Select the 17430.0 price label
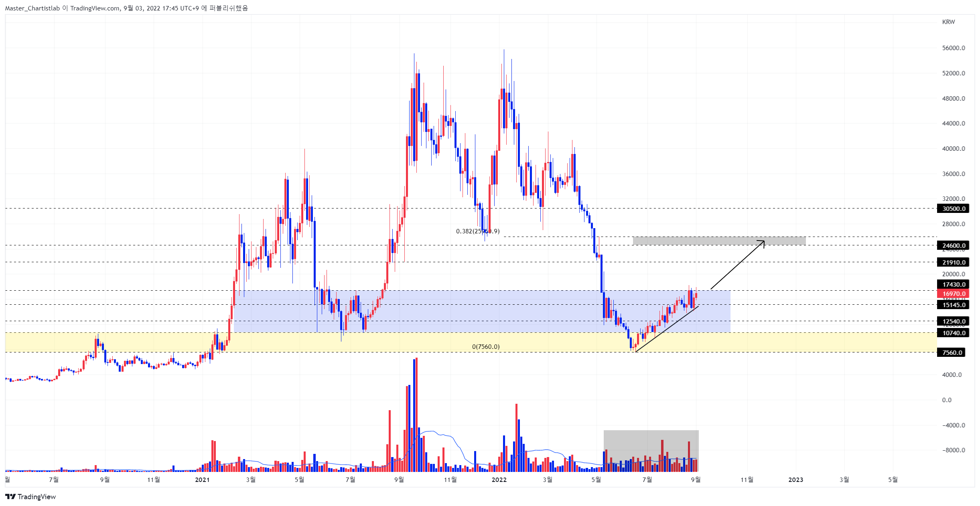This screenshot has width=980, height=506. pyautogui.click(x=953, y=284)
